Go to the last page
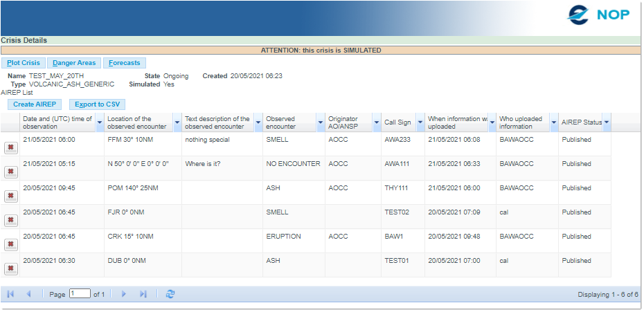 click(x=143, y=294)
